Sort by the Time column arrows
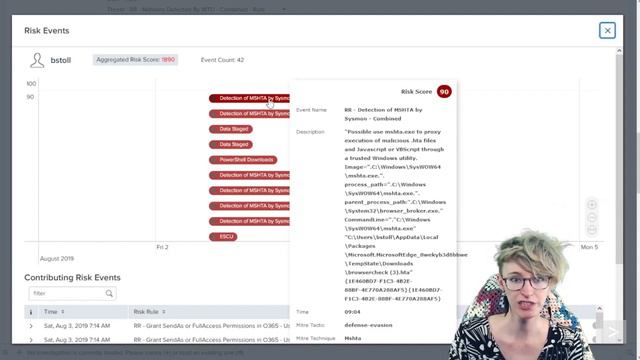The image size is (640, 360). click(63, 312)
